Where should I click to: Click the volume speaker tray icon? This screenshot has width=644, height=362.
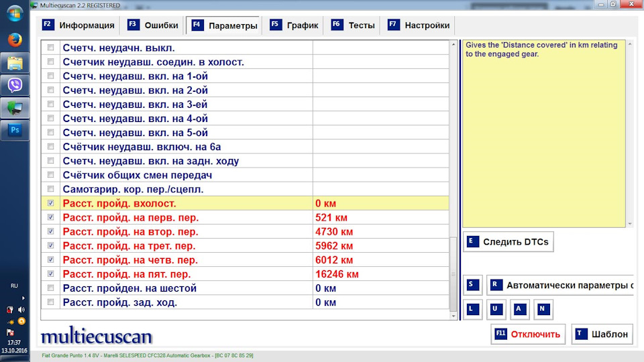click(21, 310)
